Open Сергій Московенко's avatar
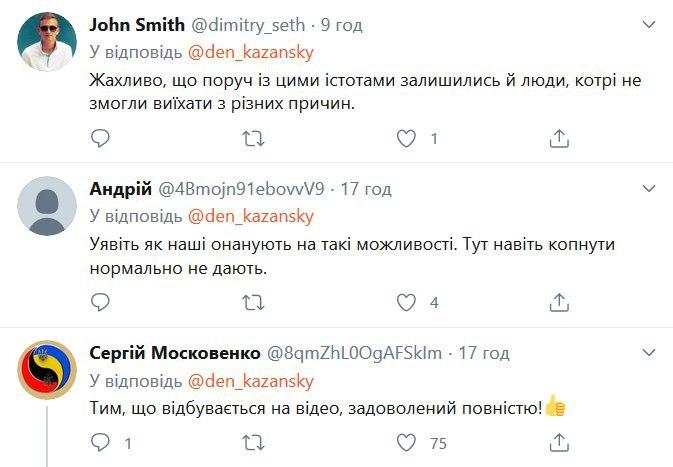This screenshot has width=673, height=467. (x=46, y=370)
